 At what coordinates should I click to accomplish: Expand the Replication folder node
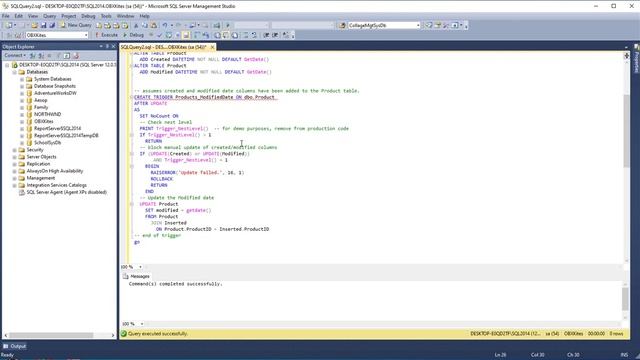[x=15, y=164]
